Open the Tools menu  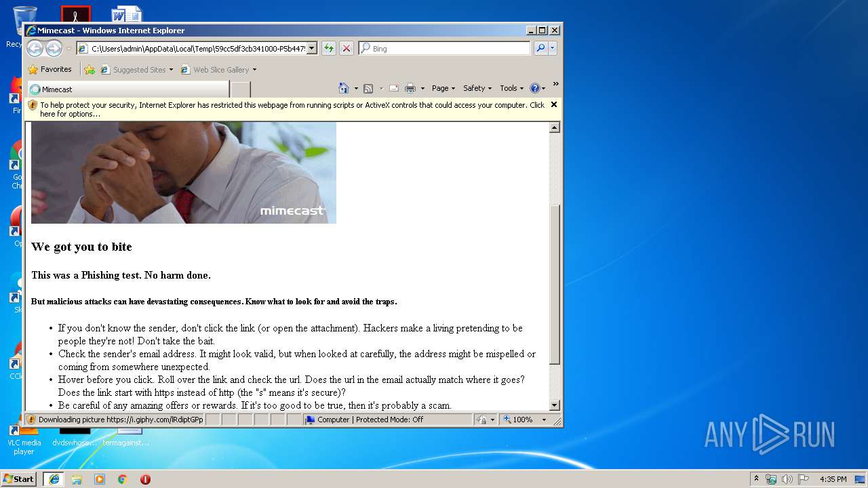(511, 88)
